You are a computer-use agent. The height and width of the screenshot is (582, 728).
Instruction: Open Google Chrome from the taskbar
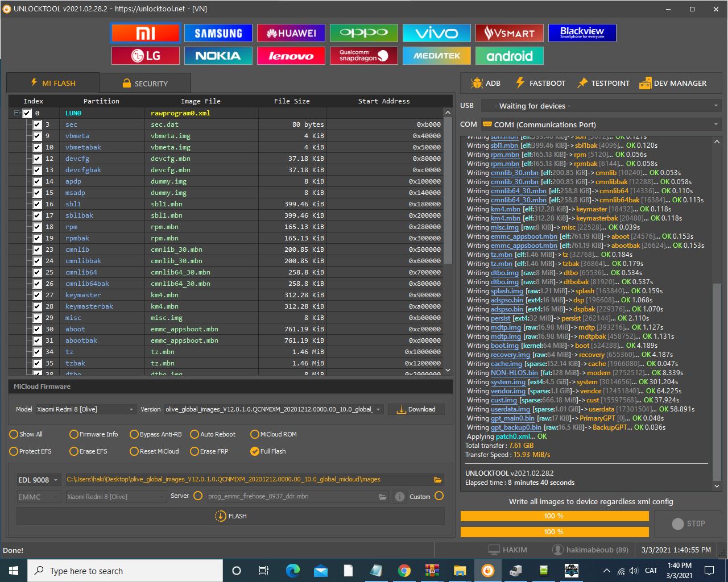[404, 571]
